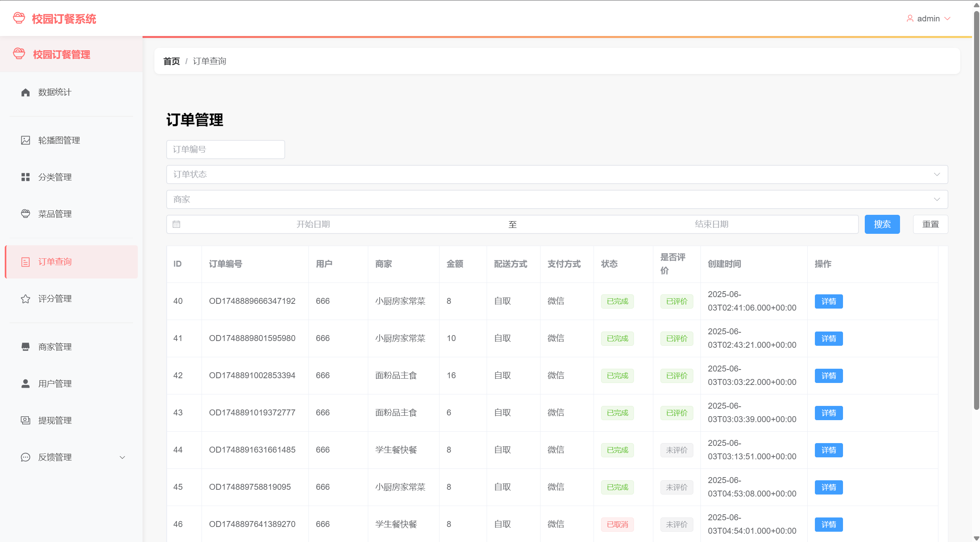This screenshot has width=980, height=542.
Task: Click the star icon for 评分管理
Action: pos(25,299)
